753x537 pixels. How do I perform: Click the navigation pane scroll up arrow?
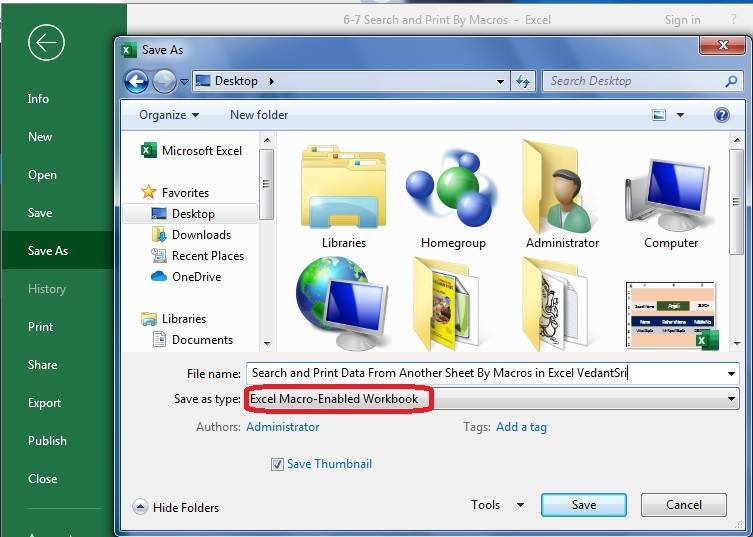click(x=267, y=140)
